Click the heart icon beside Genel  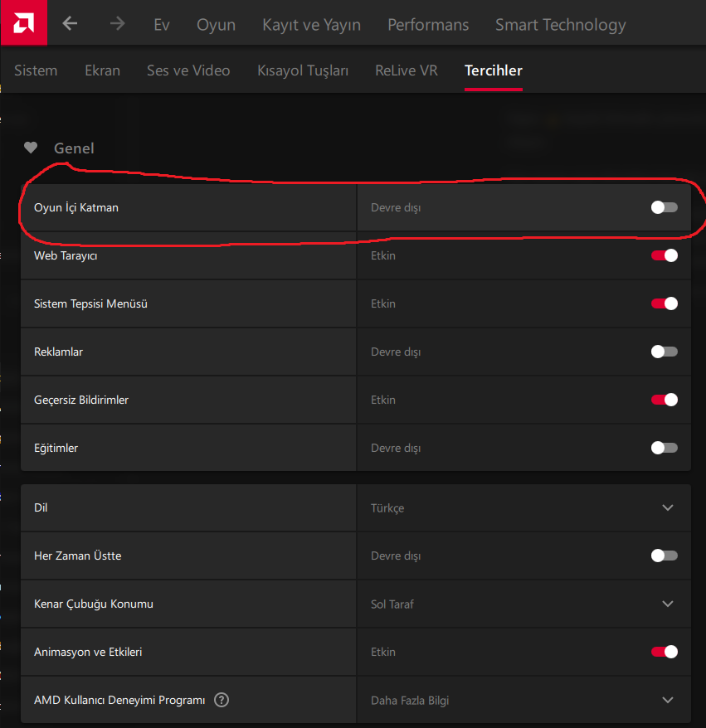pos(31,148)
